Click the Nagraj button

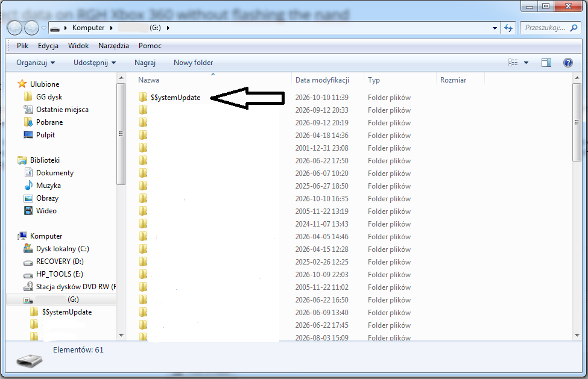[x=145, y=63]
